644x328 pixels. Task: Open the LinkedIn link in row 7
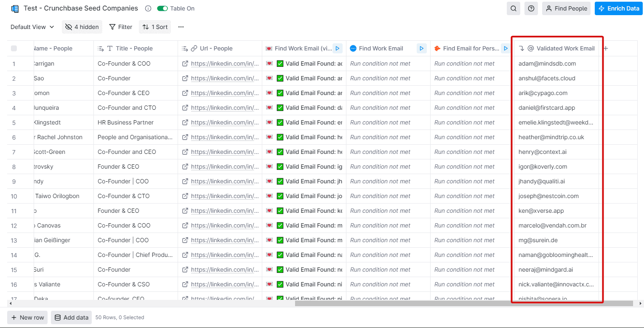[x=225, y=152]
